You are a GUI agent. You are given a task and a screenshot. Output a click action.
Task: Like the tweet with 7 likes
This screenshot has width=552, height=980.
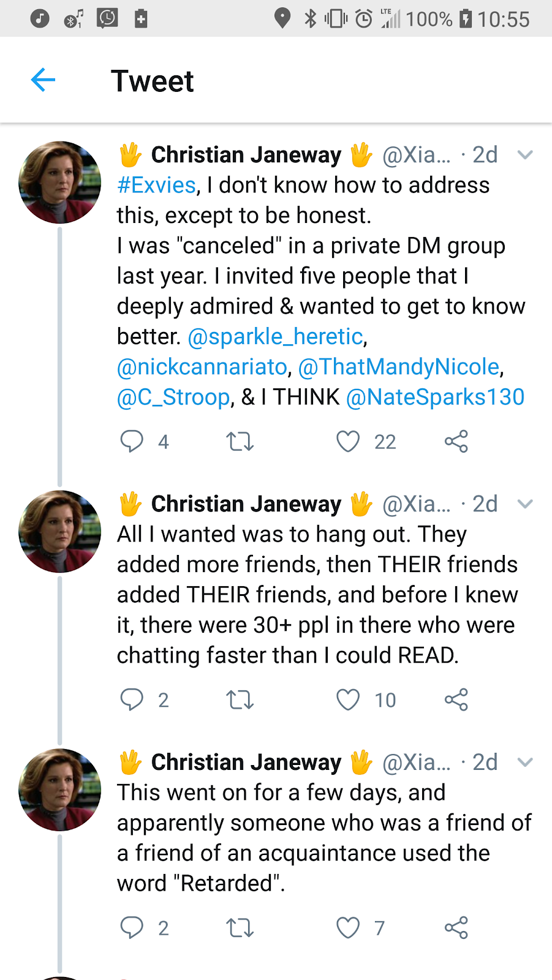pyautogui.click(x=348, y=928)
